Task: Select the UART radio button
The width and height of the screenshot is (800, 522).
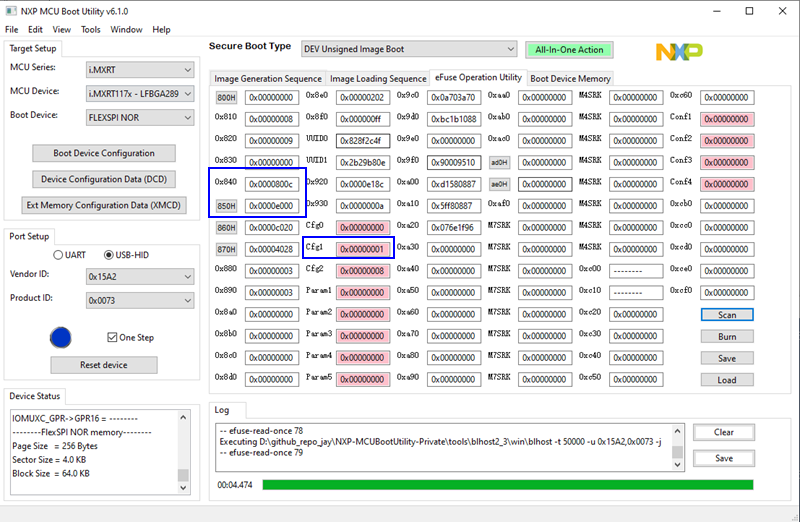Action: coord(58,255)
